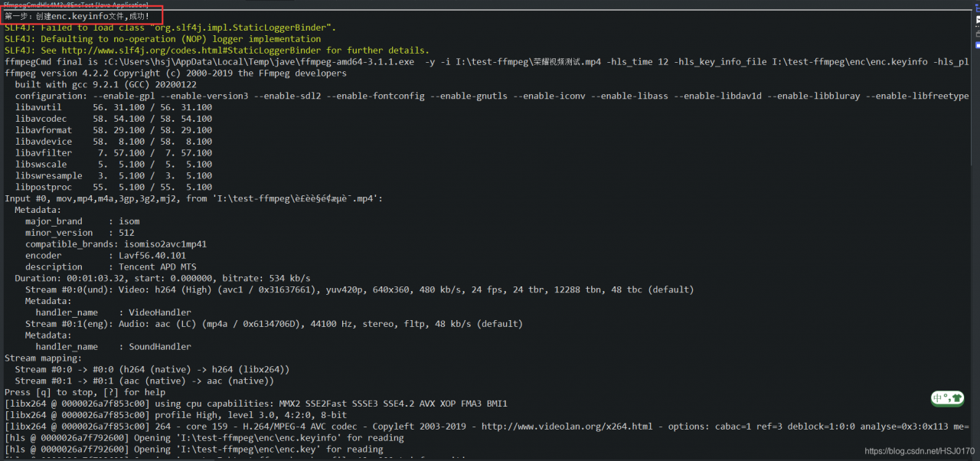Click the 'Stream mapping:' line
980x461 pixels.
point(43,358)
